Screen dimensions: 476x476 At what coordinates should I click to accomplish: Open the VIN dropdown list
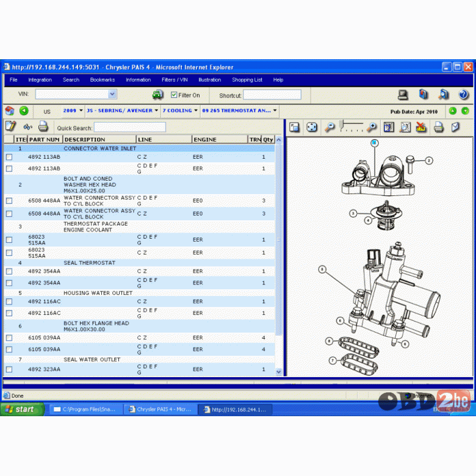[x=112, y=94]
